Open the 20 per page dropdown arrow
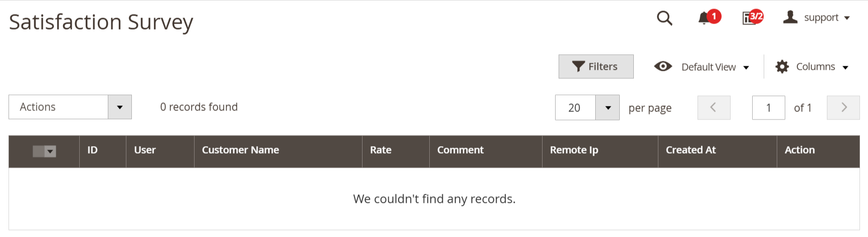The height and width of the screenshot is (237, 868). click(x=607, y=107)
